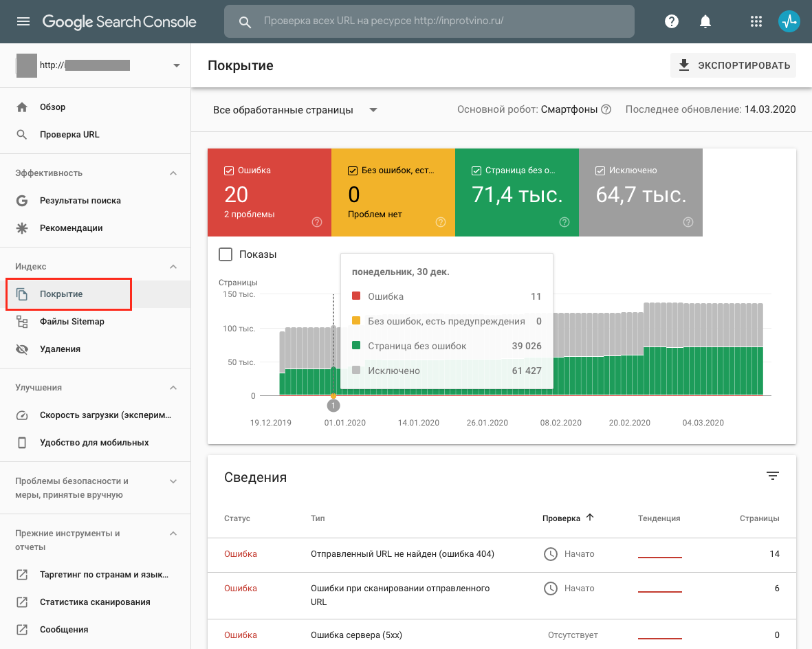Click help icon on green valid card
The height and width of the screenshot is (649, 812).
tap(564, 222)
